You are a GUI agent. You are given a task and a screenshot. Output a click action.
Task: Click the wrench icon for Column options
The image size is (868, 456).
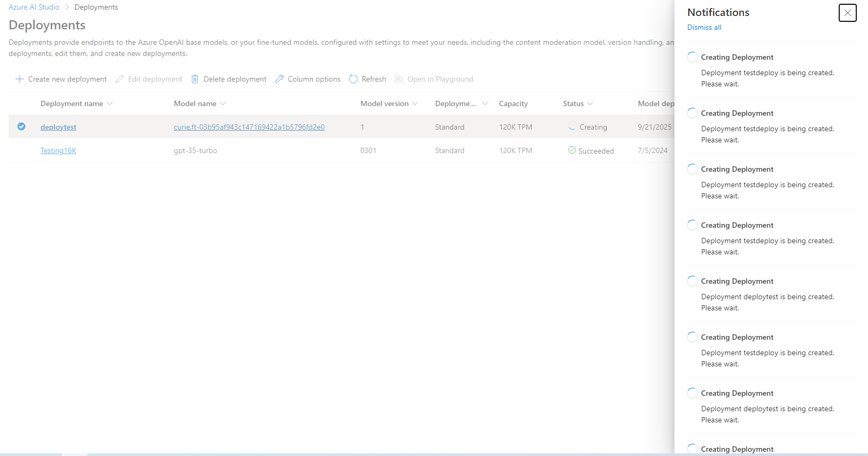pyautogui.click(x=279, y=79)
